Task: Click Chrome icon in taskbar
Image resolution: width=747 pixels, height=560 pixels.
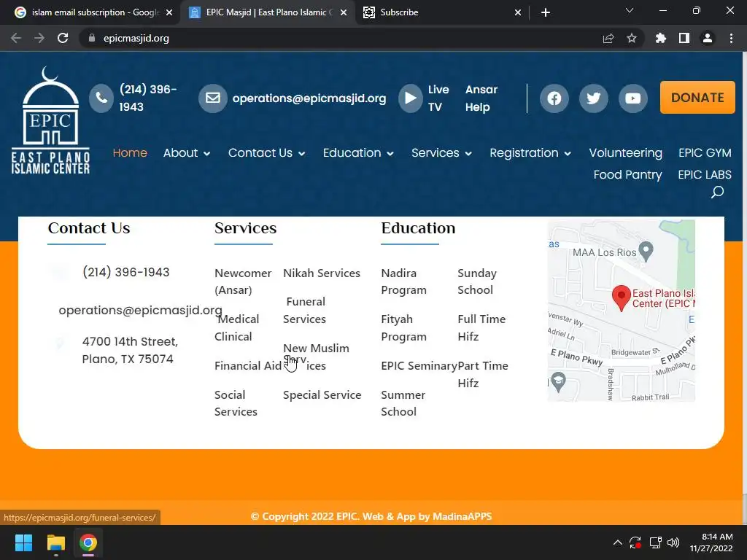Action: coord(88,542)
